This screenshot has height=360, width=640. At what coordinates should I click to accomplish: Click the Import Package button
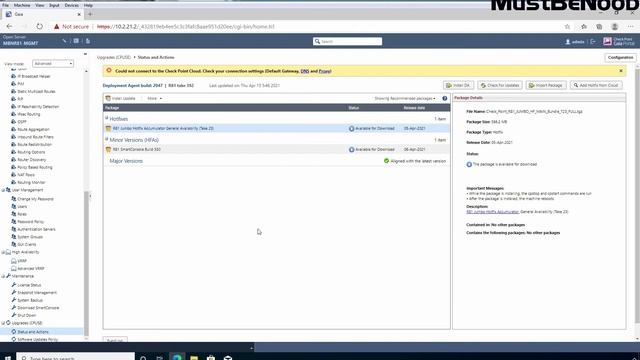[x=546, y=85]
